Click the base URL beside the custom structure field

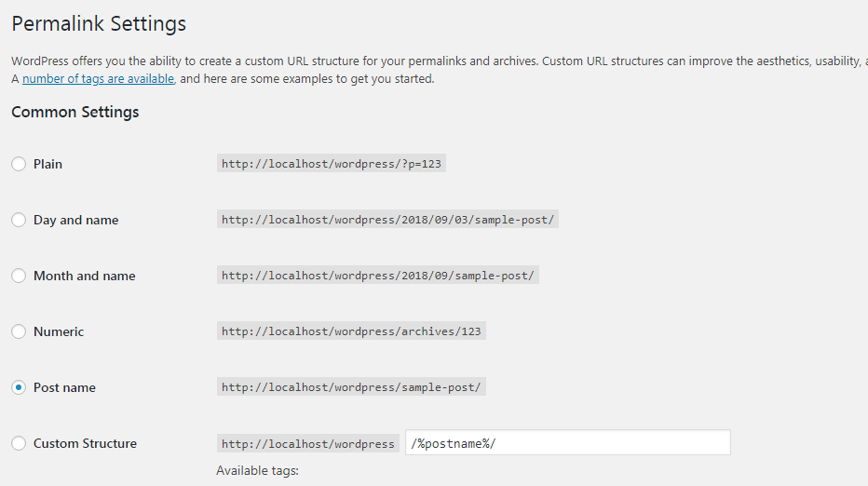[x=308, y=444]
